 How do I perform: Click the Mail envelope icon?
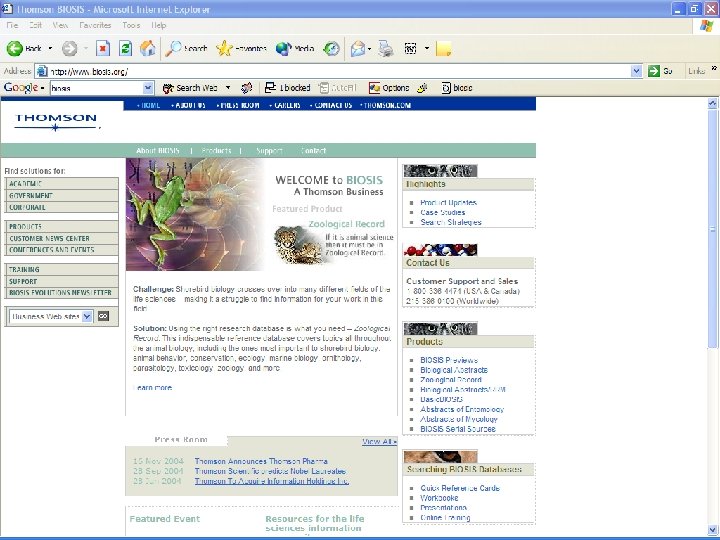357,48
